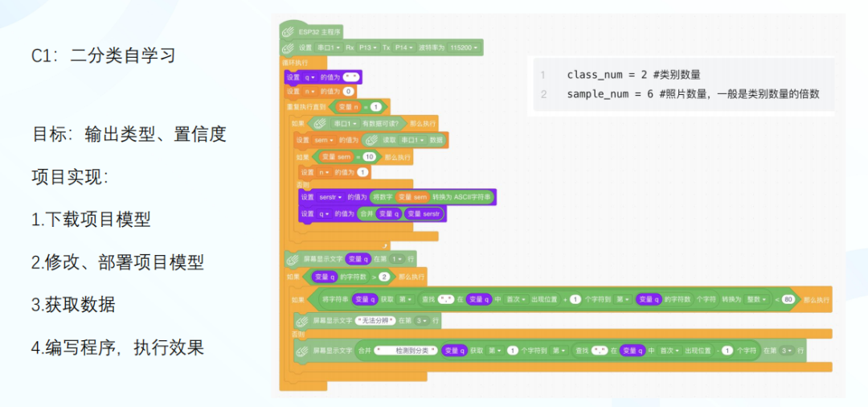The height and width of the screenshot is (407, 868).
Task: Click the step 4.编写程序, 执行效果
Action: [x=118, y=347]
